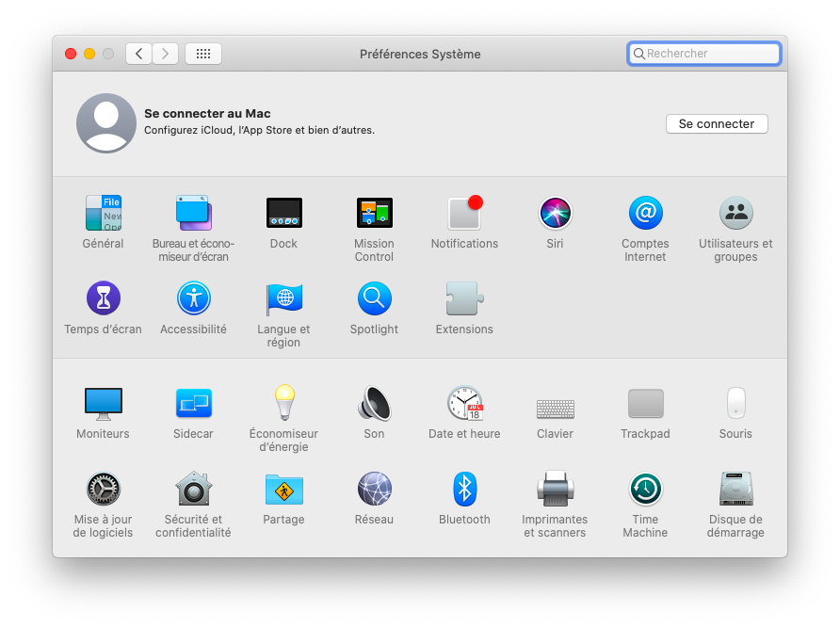Open the Partage sharing pane
The width and height of the screenshot is (840, 627).
click(x=284, y=490)
